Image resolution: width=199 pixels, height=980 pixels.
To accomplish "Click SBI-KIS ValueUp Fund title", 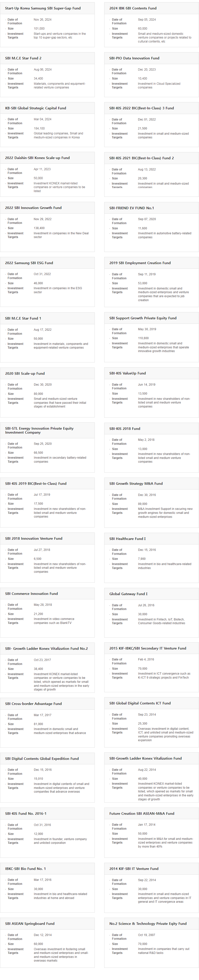I will [x=127, y=373].
